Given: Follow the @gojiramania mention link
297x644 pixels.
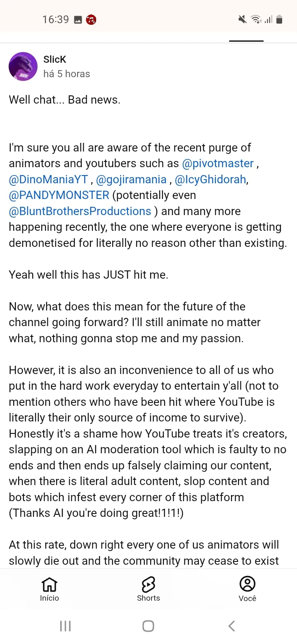Looking at the screenshot, I should [x=131, y=180].
